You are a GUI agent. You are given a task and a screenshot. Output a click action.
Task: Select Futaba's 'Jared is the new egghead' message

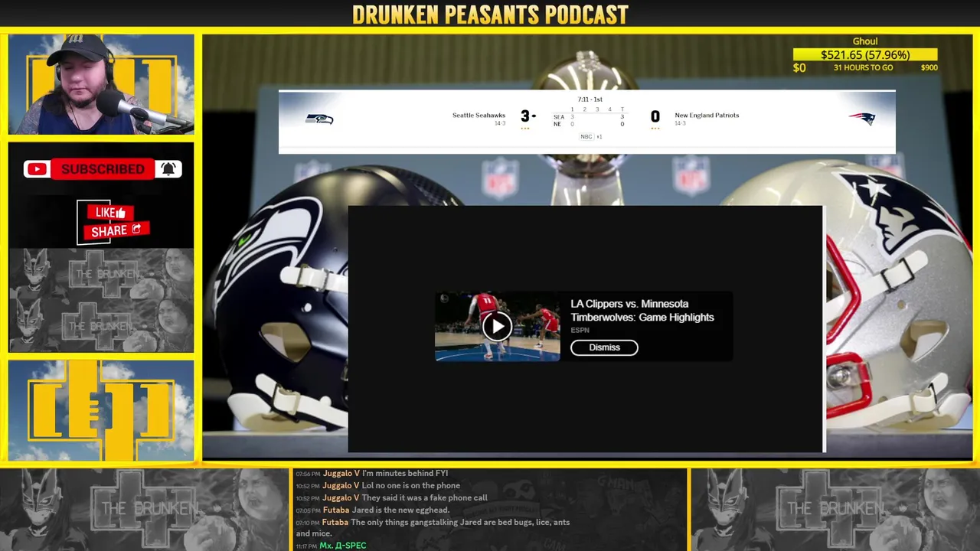tap(373, 510)
